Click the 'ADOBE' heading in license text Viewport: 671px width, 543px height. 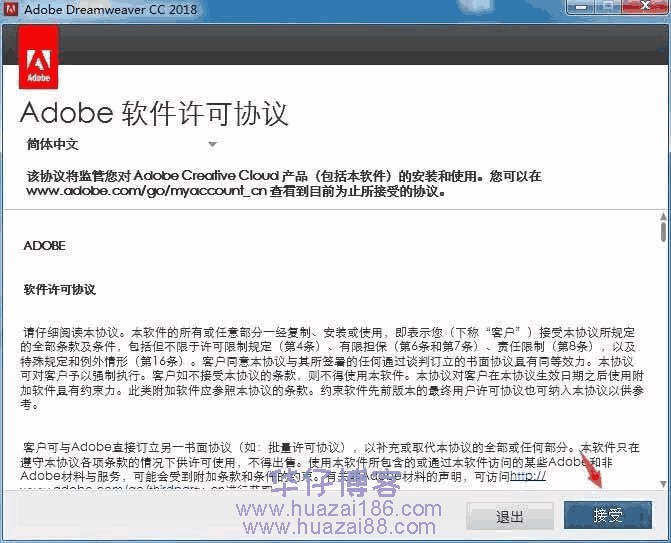point(45,246)
